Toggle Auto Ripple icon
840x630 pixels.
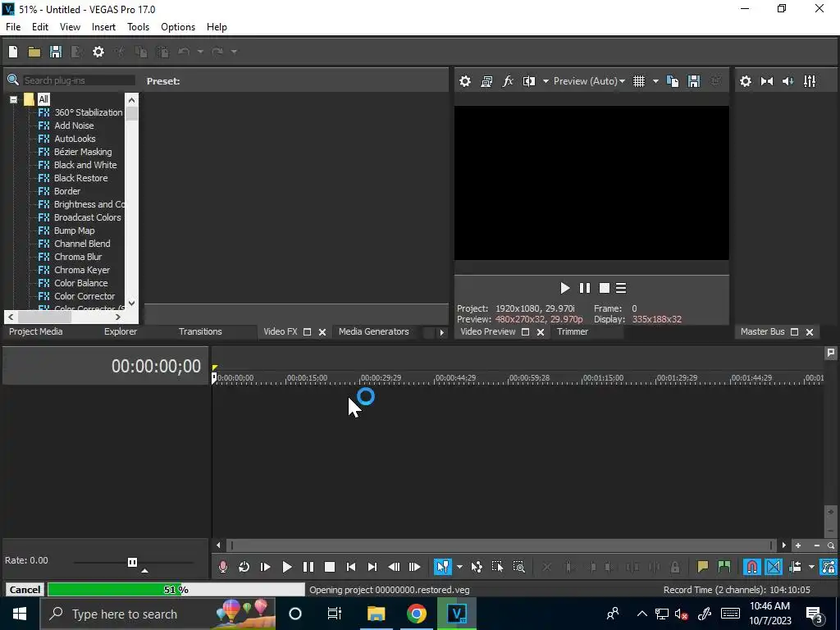click(x=796, y=567)
